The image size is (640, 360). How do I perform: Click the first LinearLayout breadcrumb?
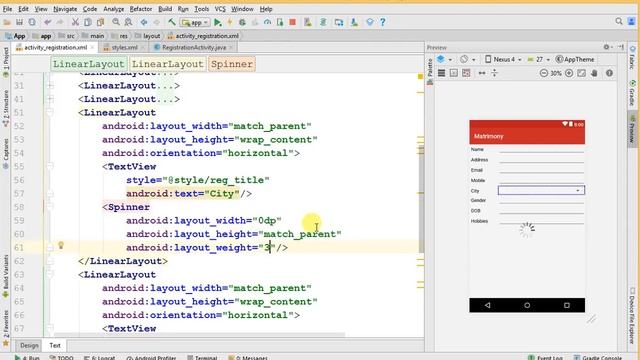point(88,64)
